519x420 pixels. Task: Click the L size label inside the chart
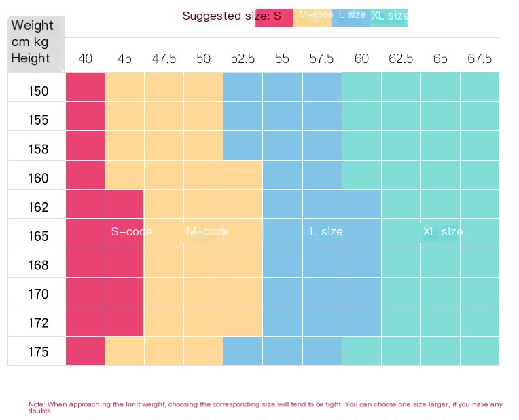[x=326, y=231]
